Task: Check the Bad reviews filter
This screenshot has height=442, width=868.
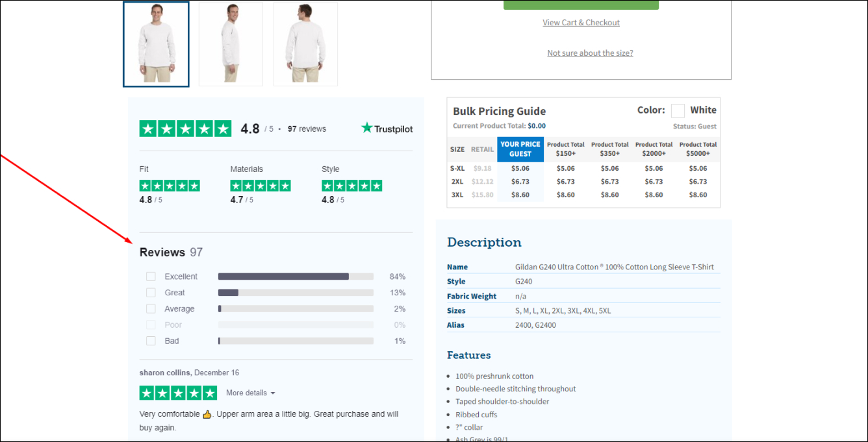Action: tap(151, 341)
